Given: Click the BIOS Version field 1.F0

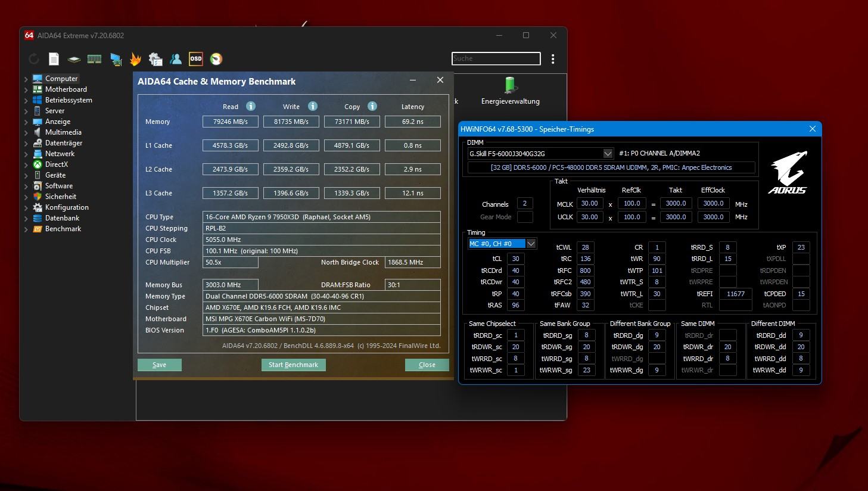Looking at the screenshot, I should click(x=322, y=330).
